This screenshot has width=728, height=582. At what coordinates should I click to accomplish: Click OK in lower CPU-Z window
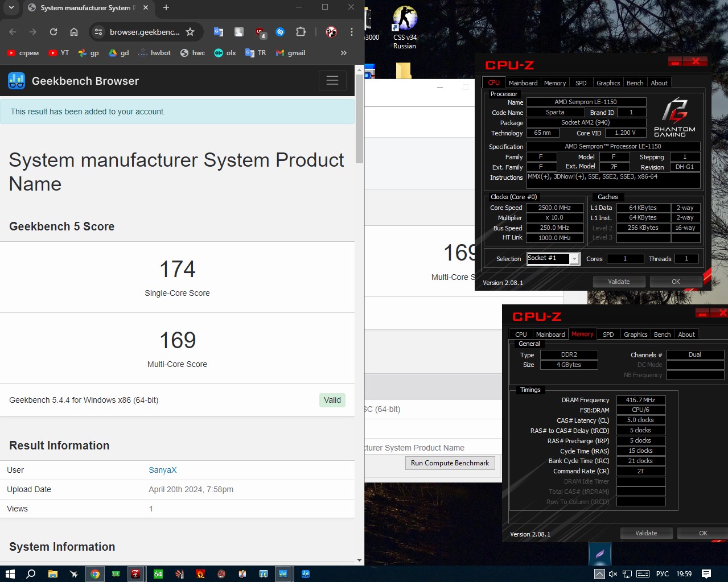click(703, 533)
